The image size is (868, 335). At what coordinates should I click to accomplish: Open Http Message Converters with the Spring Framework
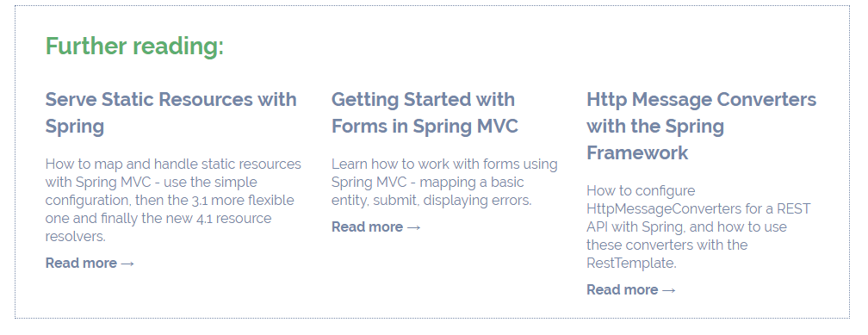pyautogui.click(x=701, y=126)
